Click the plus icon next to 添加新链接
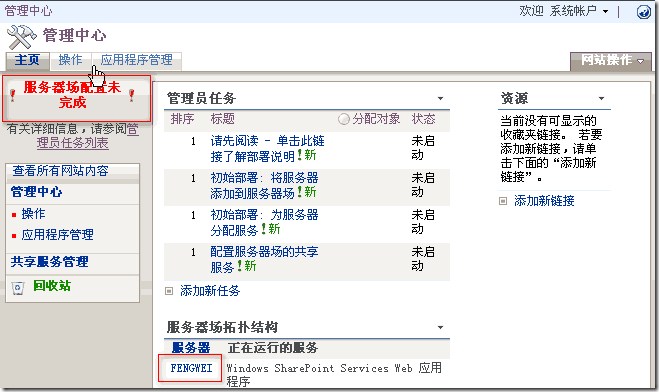659x392 pixels. point(503,201)
